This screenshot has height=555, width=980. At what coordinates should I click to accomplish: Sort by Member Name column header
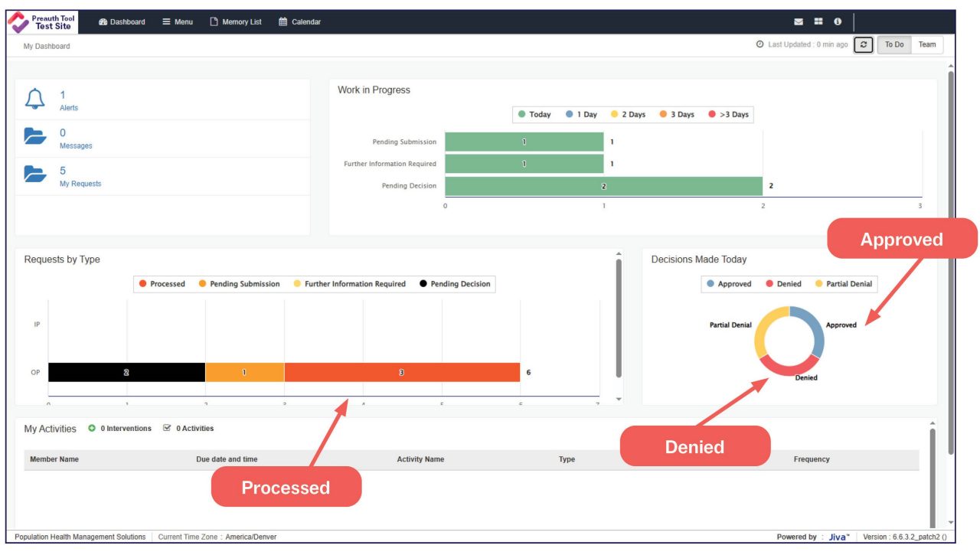coord(54,459)
